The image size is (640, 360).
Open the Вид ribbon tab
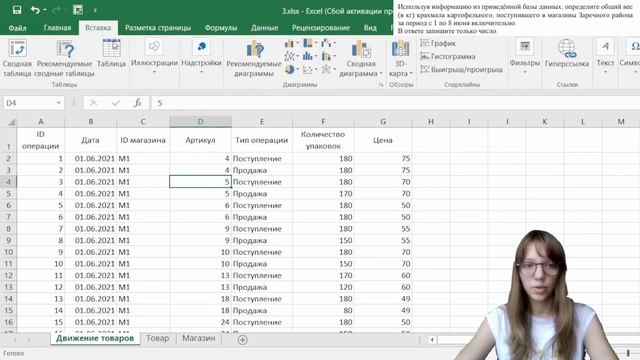[x=370, y=28]
